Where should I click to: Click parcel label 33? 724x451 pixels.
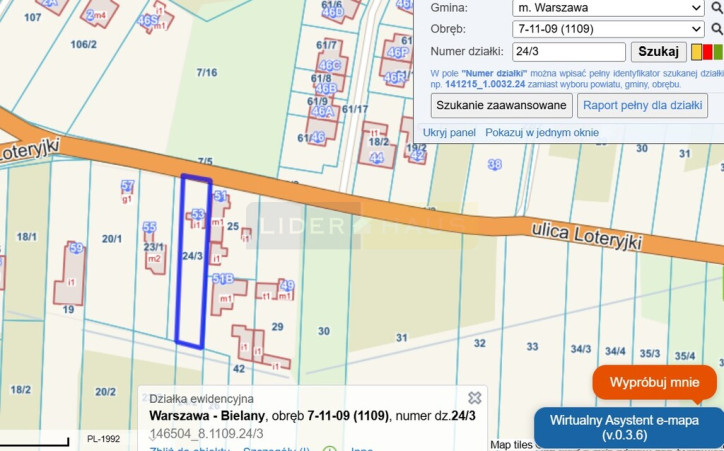(532, 346)
